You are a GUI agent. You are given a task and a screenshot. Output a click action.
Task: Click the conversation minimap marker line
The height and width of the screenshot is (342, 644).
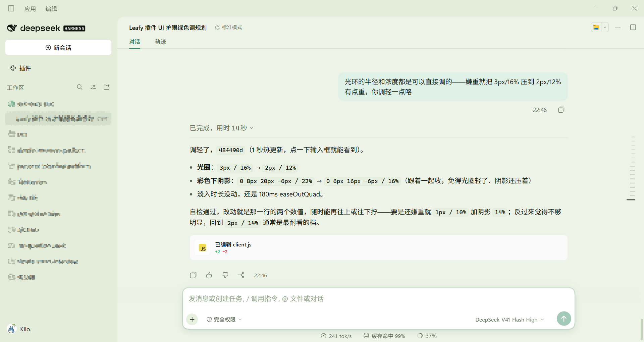[631, 200]
